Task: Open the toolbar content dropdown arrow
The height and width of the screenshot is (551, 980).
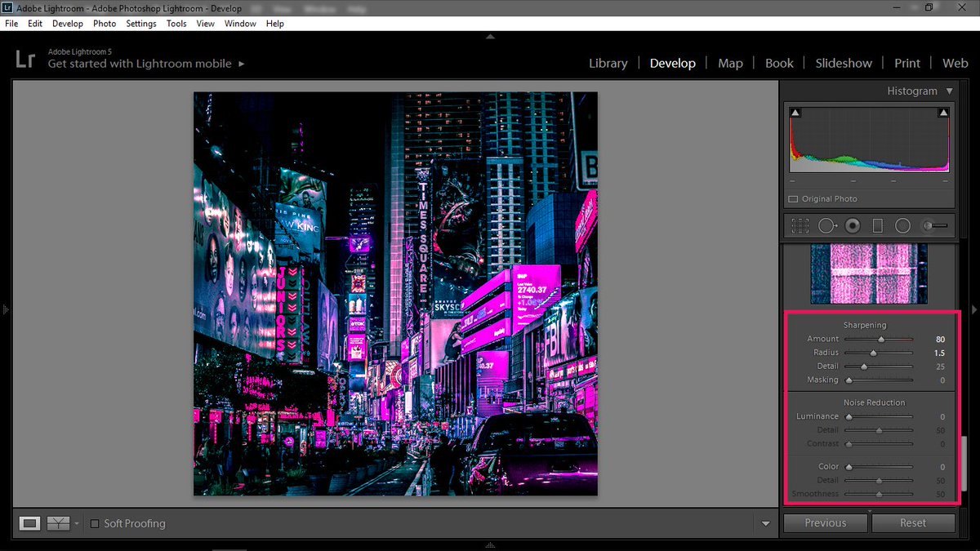Action: (x=765, y=524)
